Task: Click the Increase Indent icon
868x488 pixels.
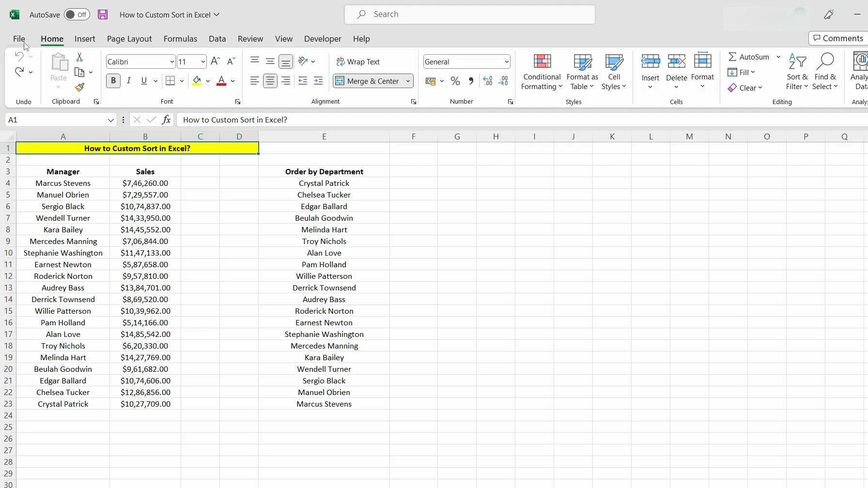Action: point(318,81)
